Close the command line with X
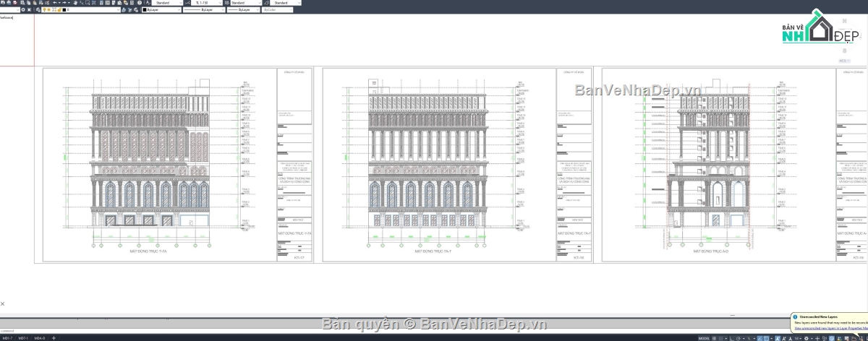The height and width of the screenshot is (341, 868). (x=2, y=304)
